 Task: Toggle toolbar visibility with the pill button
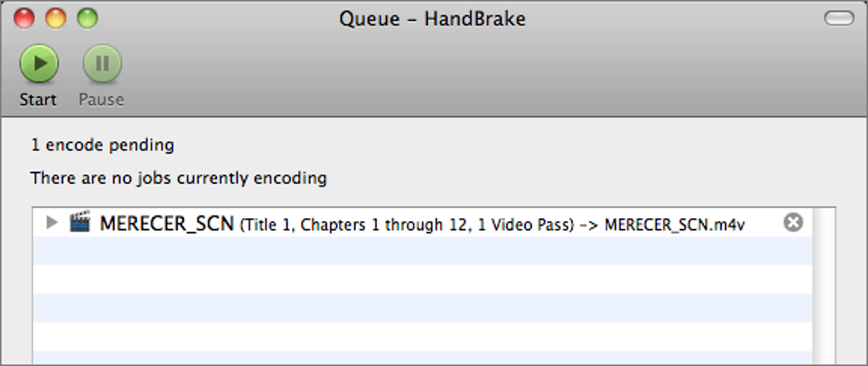point(839,18)
